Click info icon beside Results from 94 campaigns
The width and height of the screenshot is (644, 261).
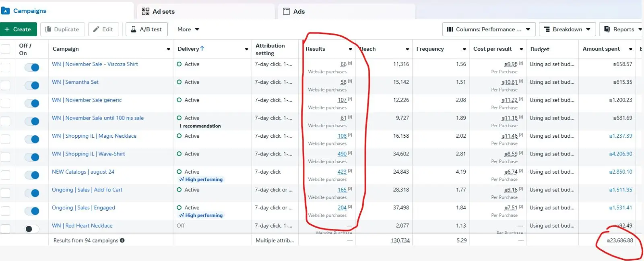[122, 240]
